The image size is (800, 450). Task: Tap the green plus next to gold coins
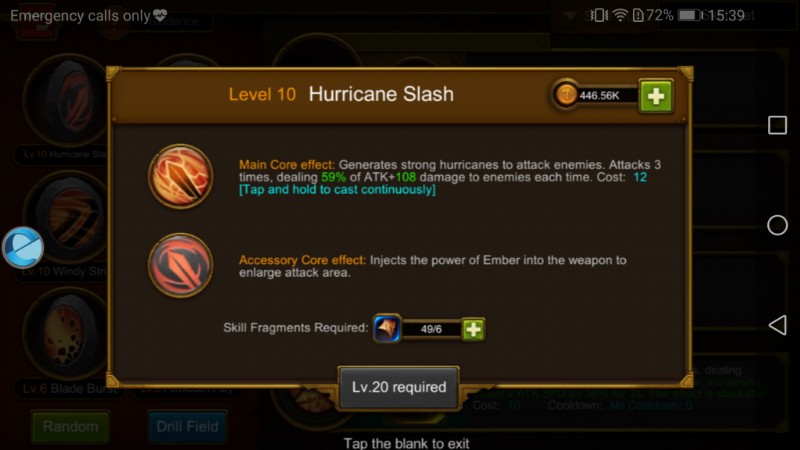[656, 96]
